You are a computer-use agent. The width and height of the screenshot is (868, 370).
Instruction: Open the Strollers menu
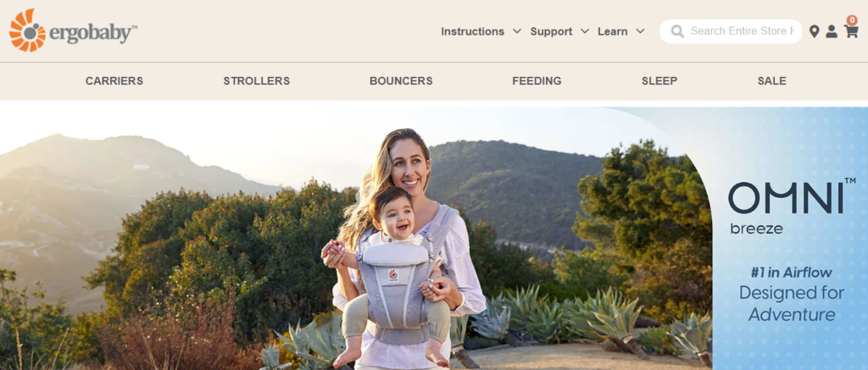[256, 80]
